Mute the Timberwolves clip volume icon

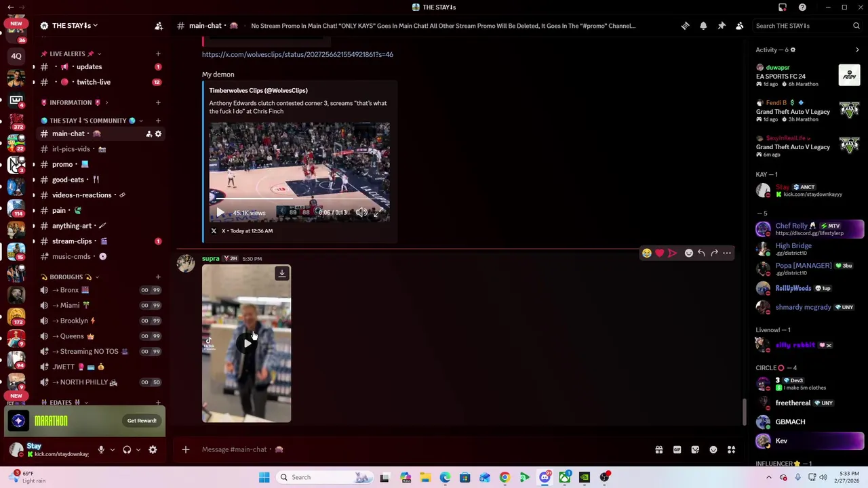click(x=361, y=213)
